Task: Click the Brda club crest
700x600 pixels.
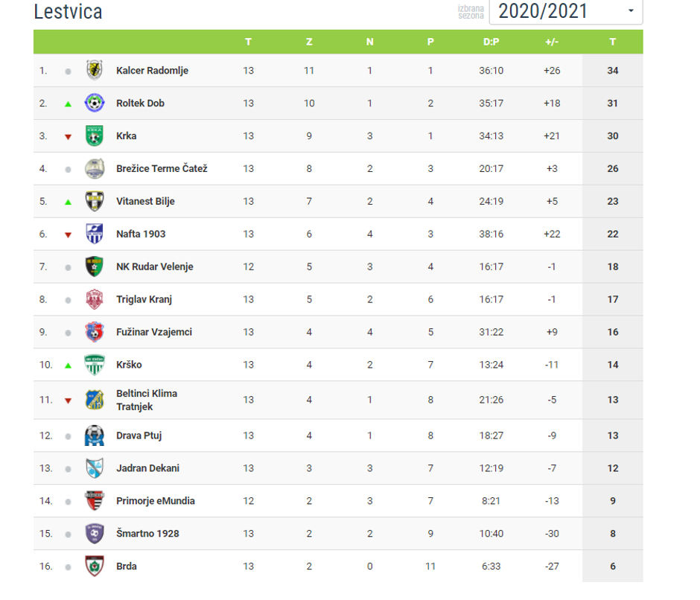Action: point(95,566)
